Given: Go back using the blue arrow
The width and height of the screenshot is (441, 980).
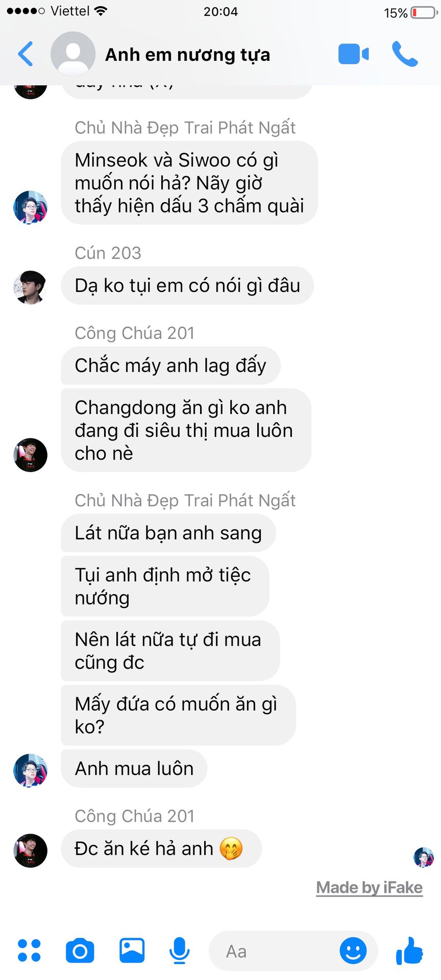Looking at the screenshot, I should 26,54.
